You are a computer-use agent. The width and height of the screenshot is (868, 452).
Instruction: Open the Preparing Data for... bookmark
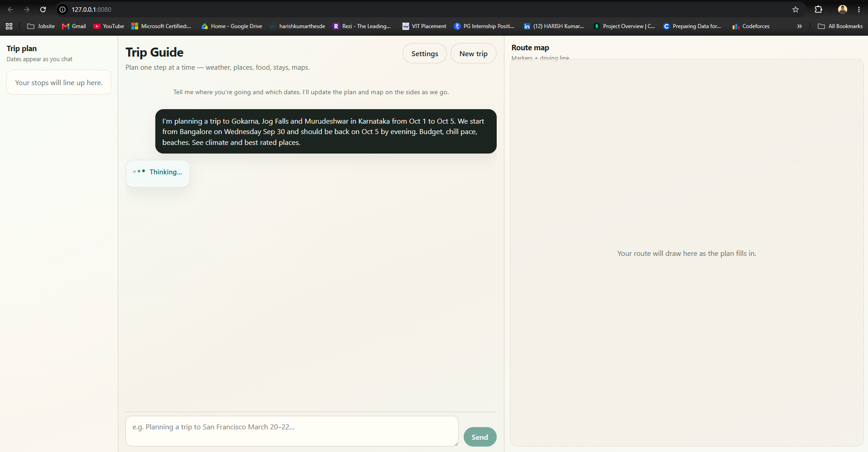coord(692,26)
